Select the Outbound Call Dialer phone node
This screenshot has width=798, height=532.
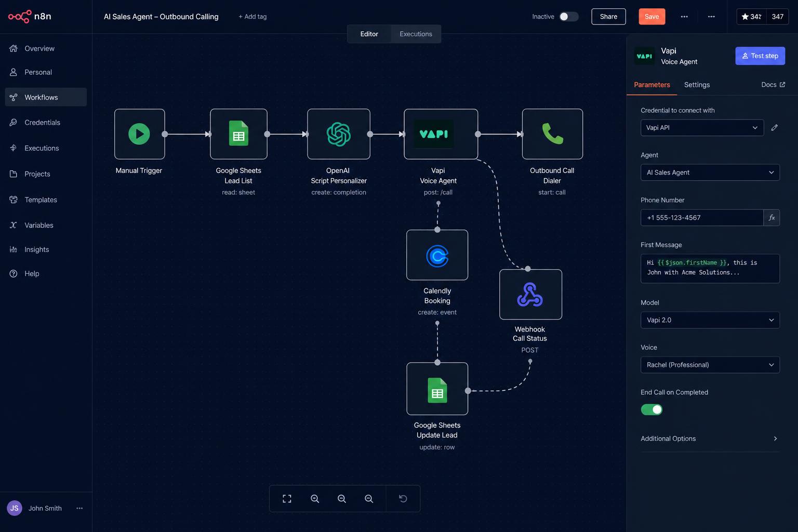552,134
